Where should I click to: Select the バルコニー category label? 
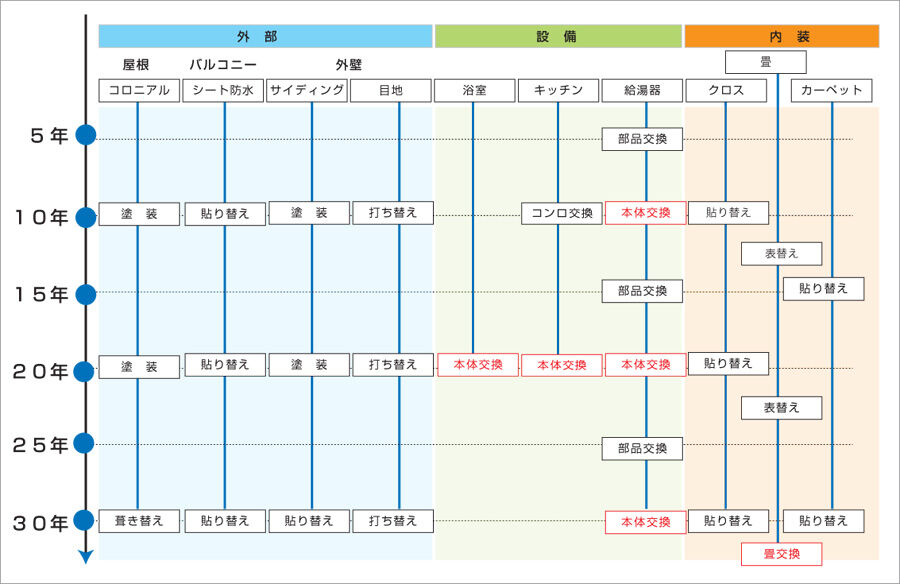223,65
